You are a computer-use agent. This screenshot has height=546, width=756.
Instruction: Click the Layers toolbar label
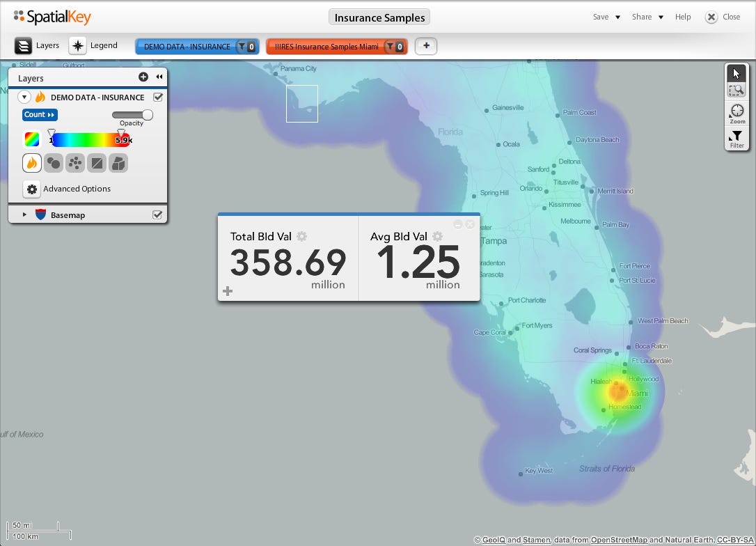(x=47, y=45)
